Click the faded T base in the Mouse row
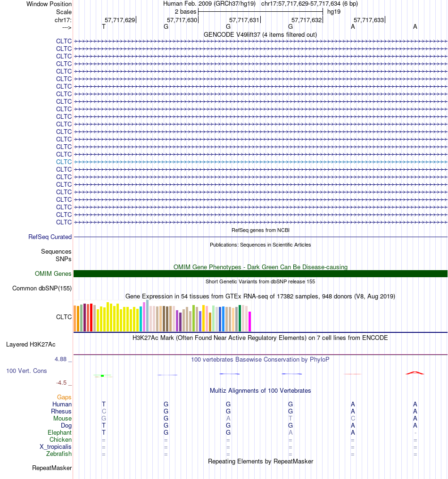 click(290, 418)
